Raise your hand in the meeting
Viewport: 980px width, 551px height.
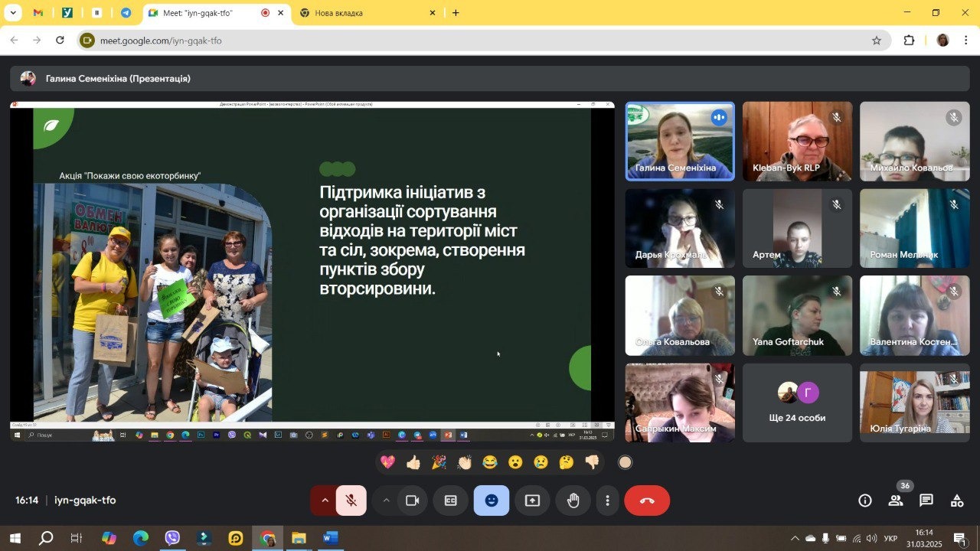click(573, 500)
